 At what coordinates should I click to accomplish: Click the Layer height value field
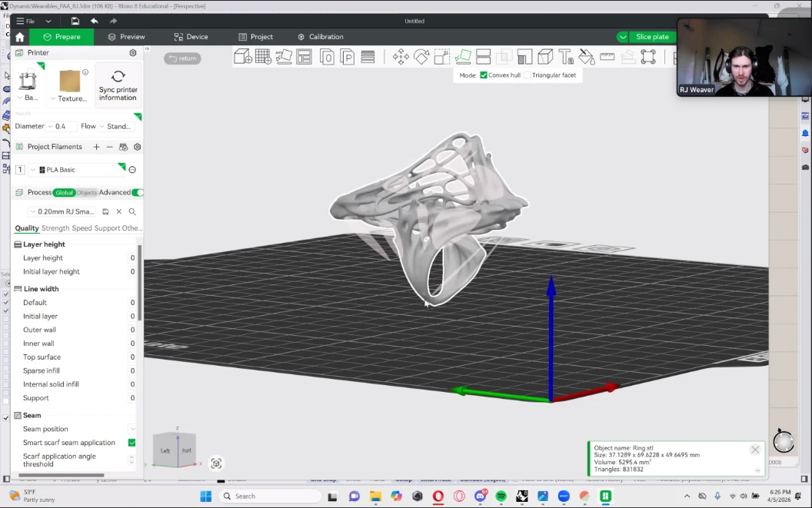tap(131, 258)
